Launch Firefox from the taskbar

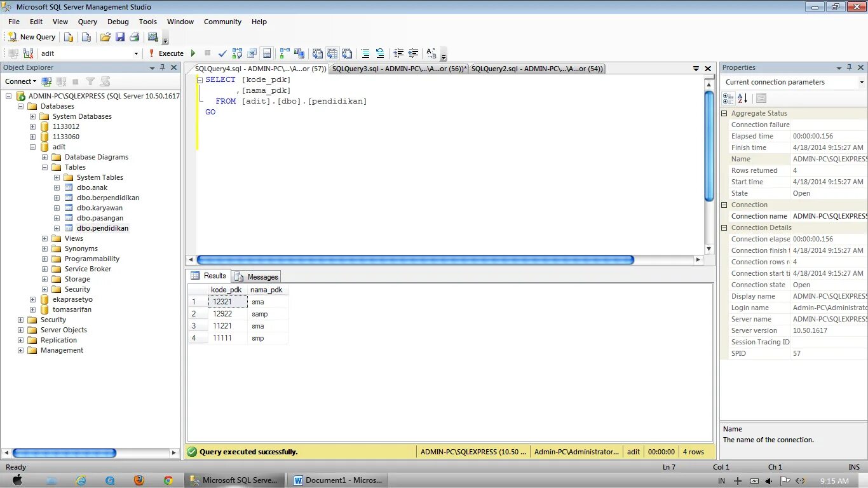[x=139, y=480]
